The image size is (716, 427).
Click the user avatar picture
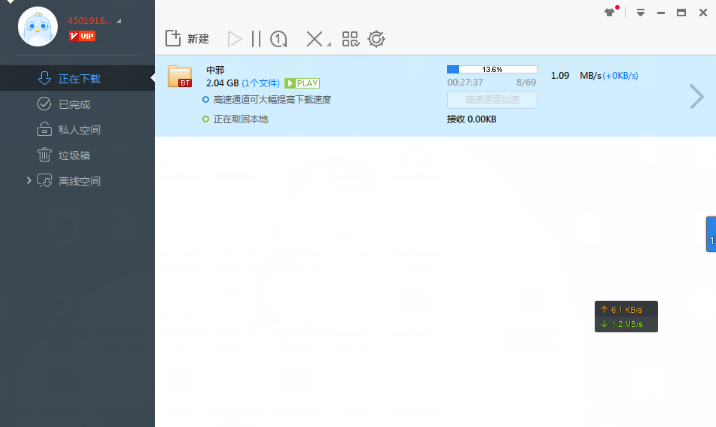(x=38, y=26)
